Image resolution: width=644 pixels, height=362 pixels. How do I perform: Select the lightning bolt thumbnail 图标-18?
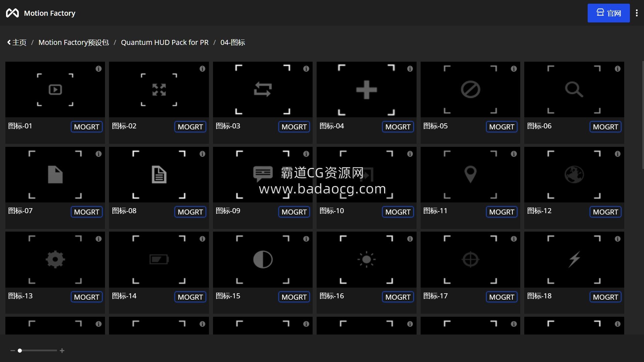tap(574, 259)
